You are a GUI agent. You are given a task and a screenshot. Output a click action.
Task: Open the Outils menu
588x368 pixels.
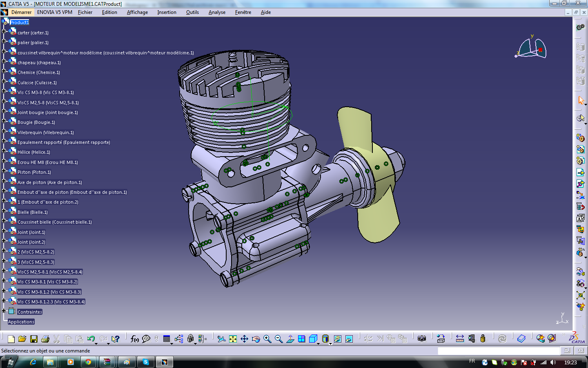tap(192, 12)
